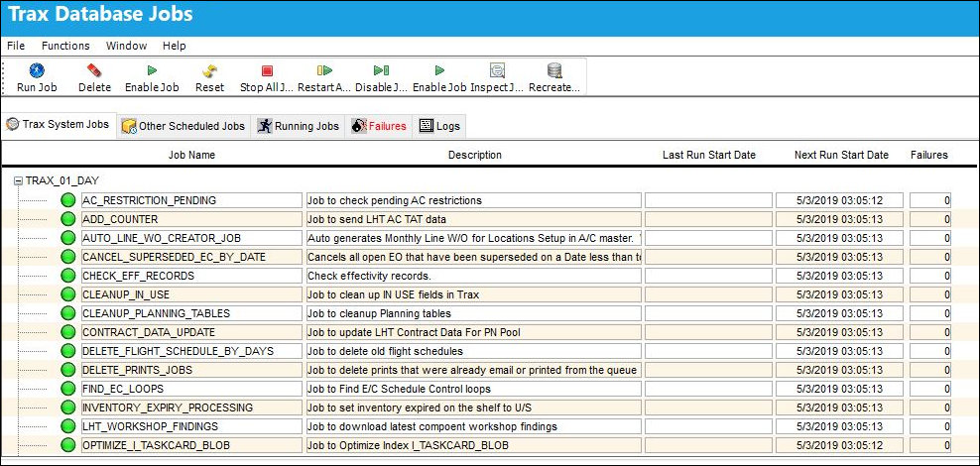The image size is (980, 466).
Task: Click green status icon for FIND_EC_LOOPS
Action: [x=67, y=389]
